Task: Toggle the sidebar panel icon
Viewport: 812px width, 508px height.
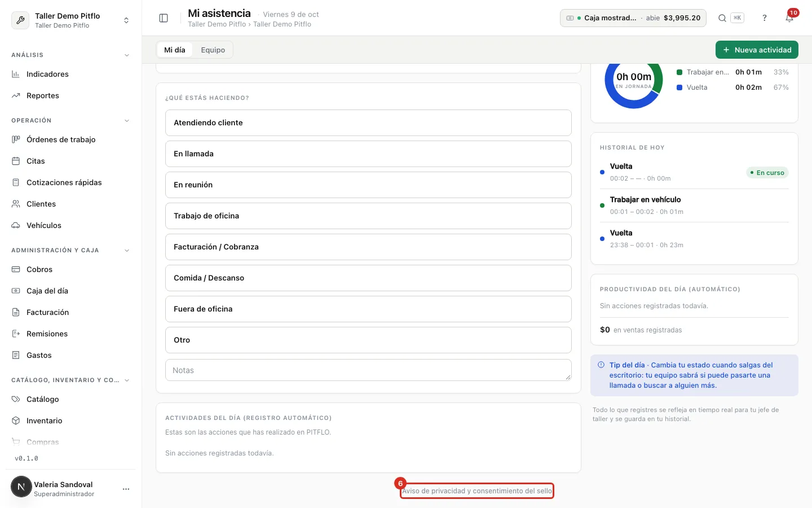Action: click(x=164, y=18)
